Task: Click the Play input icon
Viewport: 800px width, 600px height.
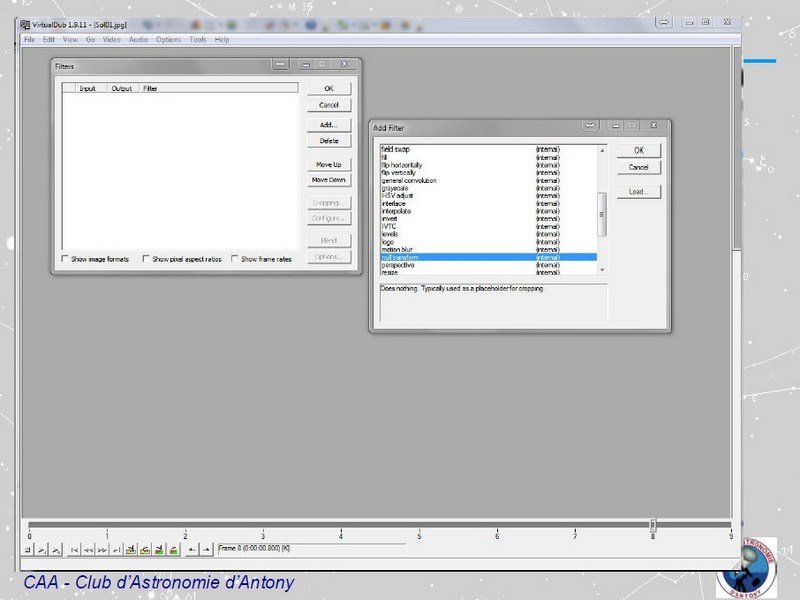Action: click(41, 549)
